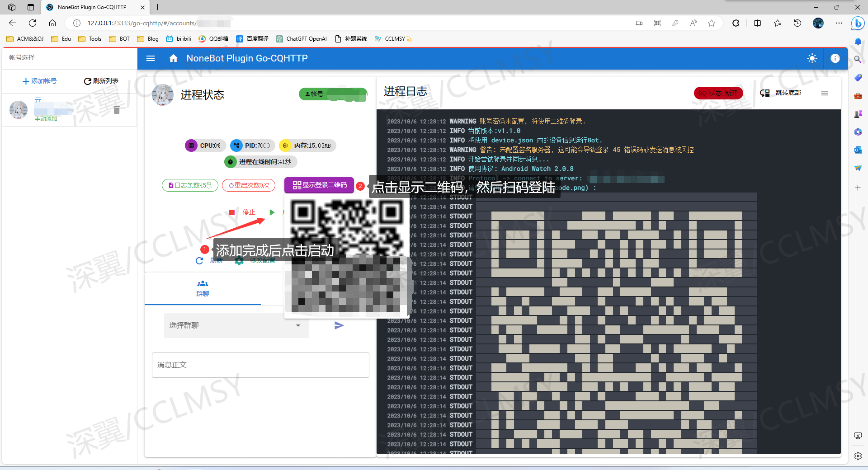Go to home via house icon
Image resolution: width=868 pixels, height=470 pixels.
(x=173, y=58)
